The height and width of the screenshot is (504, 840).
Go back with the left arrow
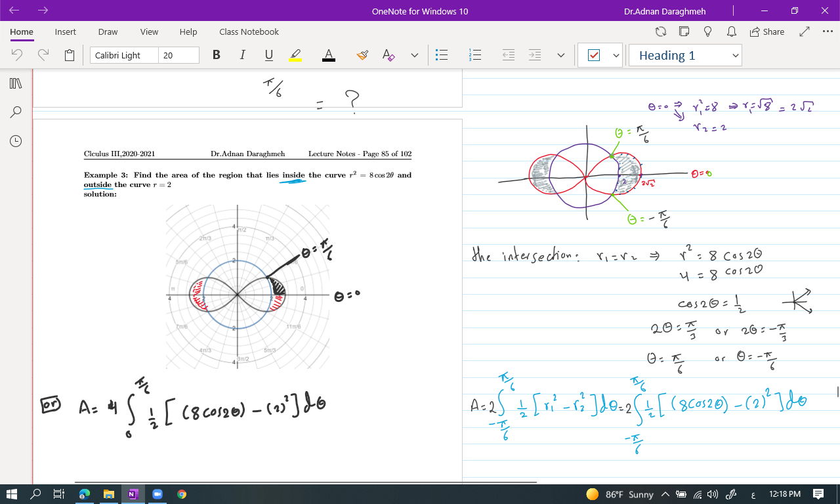click(14, 11)
